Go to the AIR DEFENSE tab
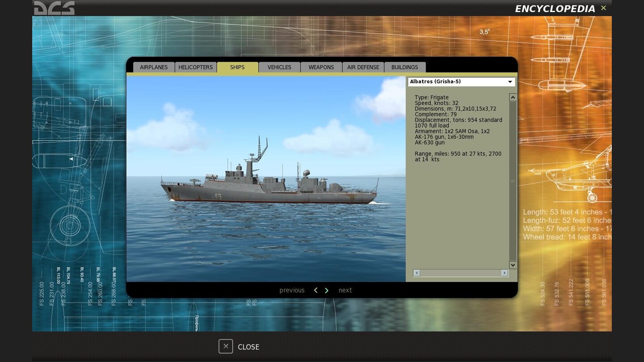The width and height of the screenshot is (644, 362). (x=363, y=67)
